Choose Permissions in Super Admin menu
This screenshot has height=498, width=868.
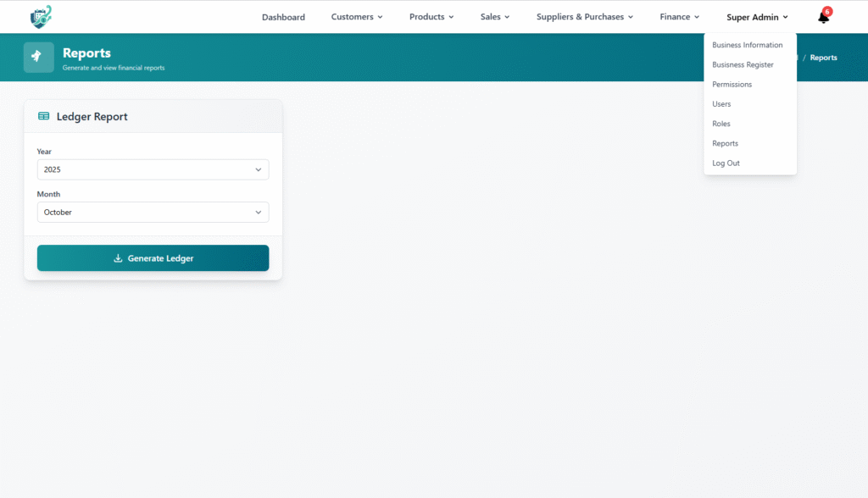click(x=732, y=85)
